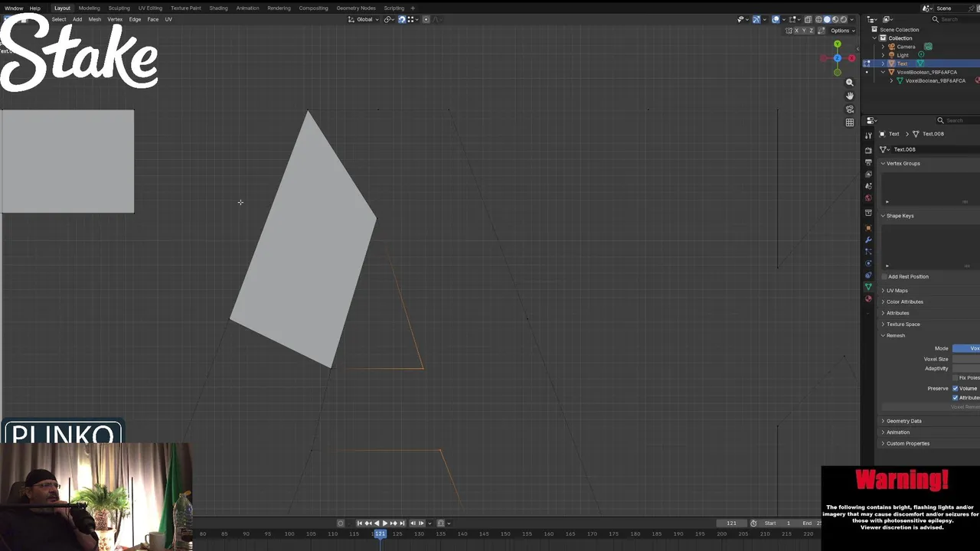Check the Add Rest Position checkbox
Image resolution: width=980 pixels, height=551 pixels.
tap(884, 276)
